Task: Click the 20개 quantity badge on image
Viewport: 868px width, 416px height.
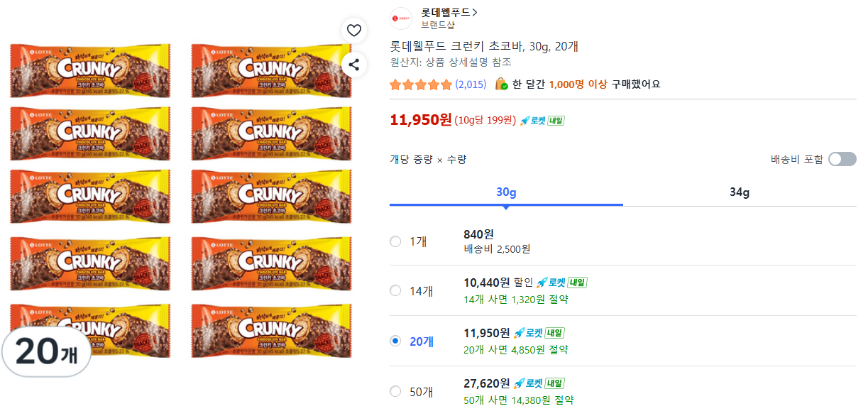Action: pyautogui.click(x=46, y=352)
